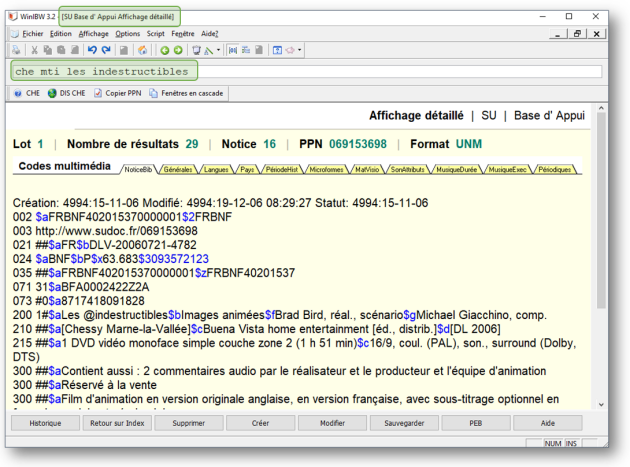Screen dimensions: 630x467
Task: Click the Format value UNM
Action: [468, 144]
